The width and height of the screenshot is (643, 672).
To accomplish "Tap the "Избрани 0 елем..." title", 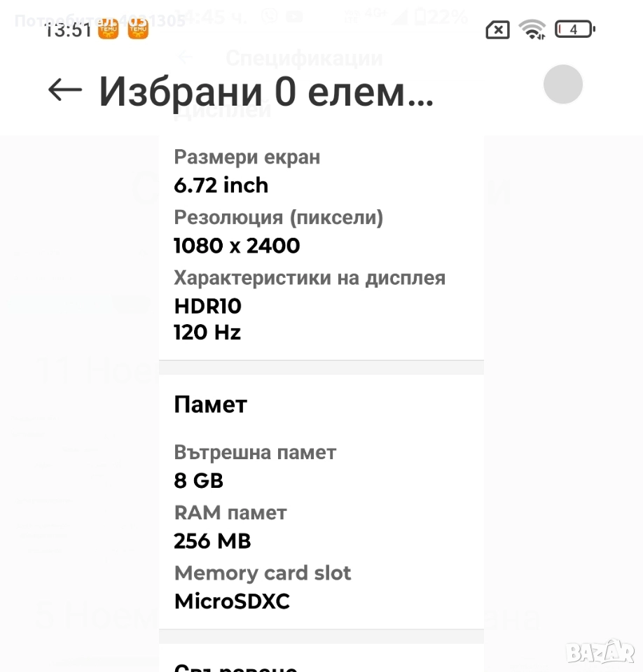I will click(x=266, y=92).
